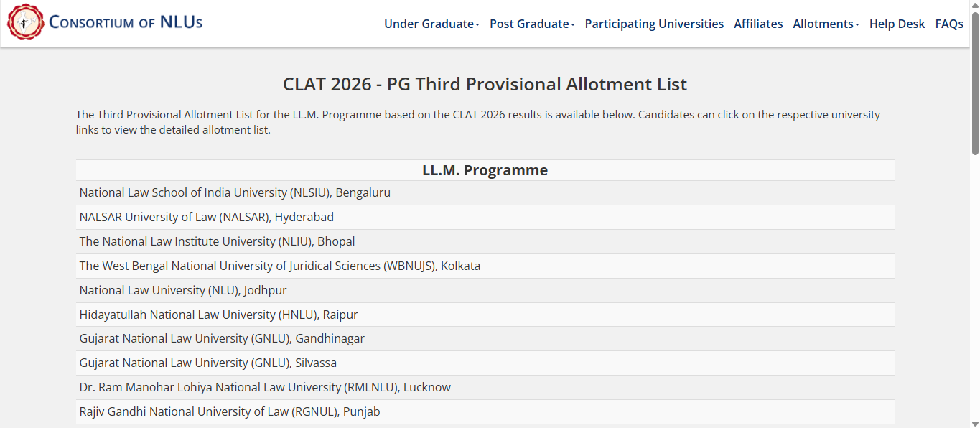View RGNUL Punjab allotment details
Viewport: 980px width, 428px height.
[x=229, y=411]
